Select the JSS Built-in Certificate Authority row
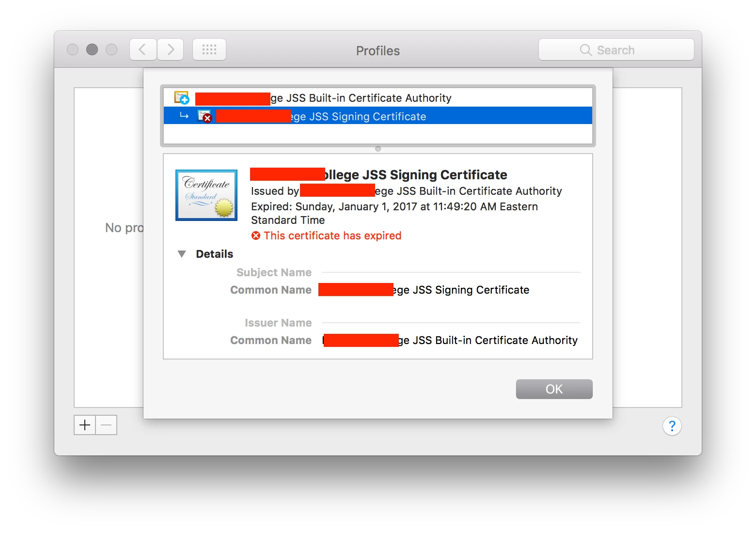This screenshot has width=756, height=533. point(378,98)
